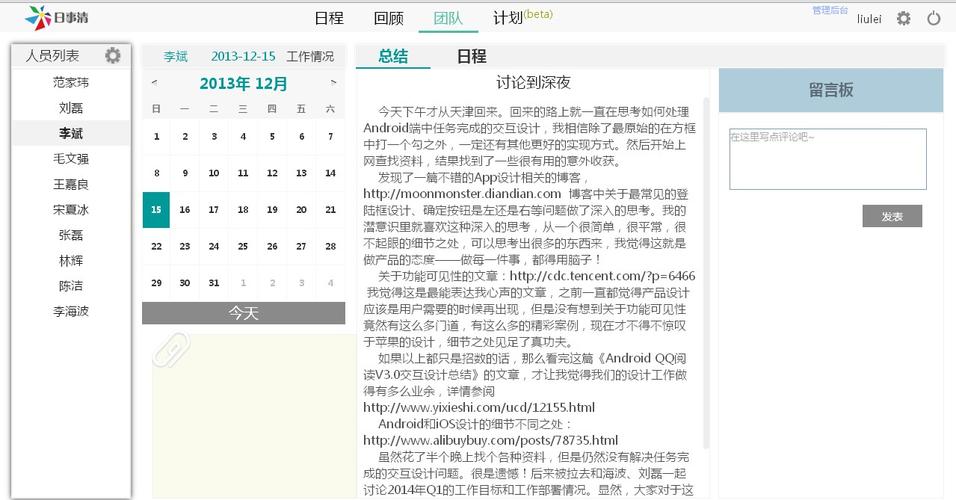Select December 1 in calendar

click(156, 137)
